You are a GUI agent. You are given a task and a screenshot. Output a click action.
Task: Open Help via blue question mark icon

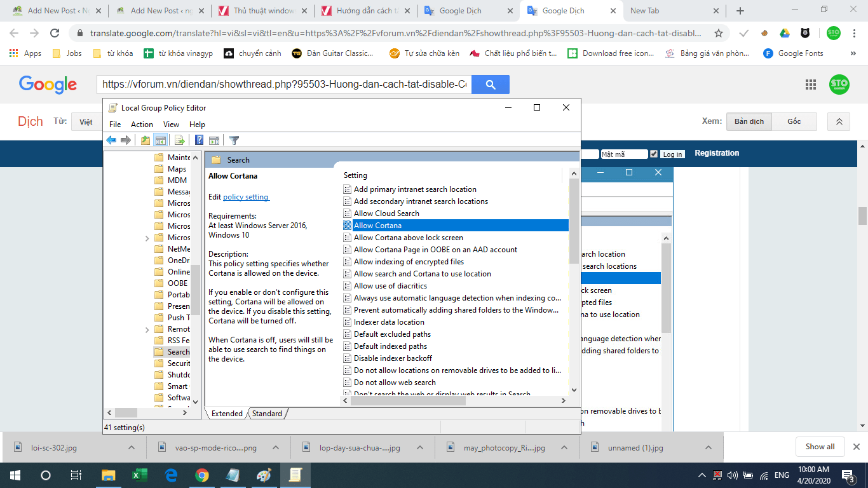[200, 140]
